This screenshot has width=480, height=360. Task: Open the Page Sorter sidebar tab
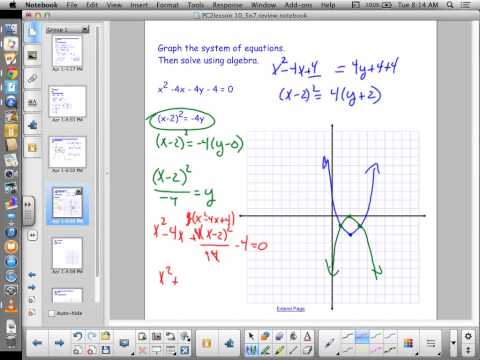[32, 32]
